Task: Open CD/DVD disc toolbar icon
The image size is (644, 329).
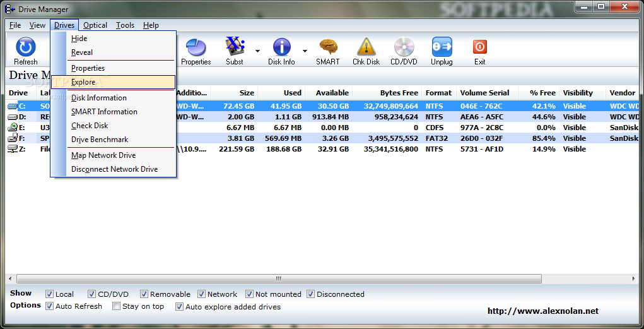Action: point(404,47)
